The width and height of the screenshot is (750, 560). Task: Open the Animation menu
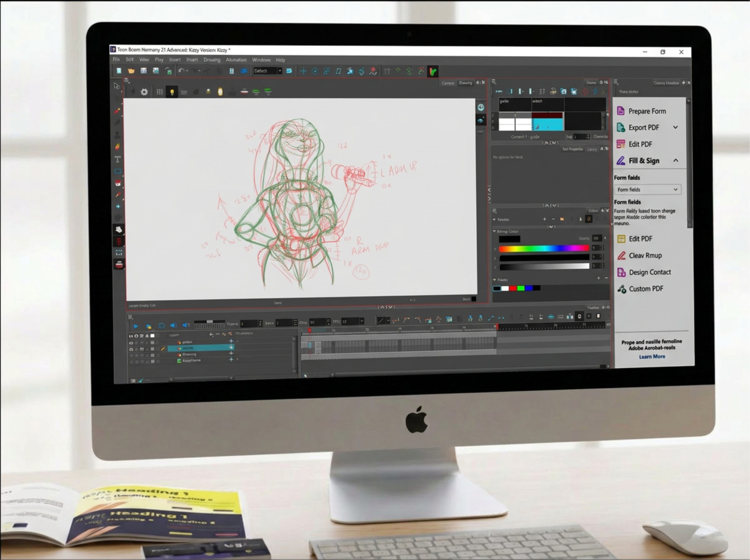click(x=236, y=60)
